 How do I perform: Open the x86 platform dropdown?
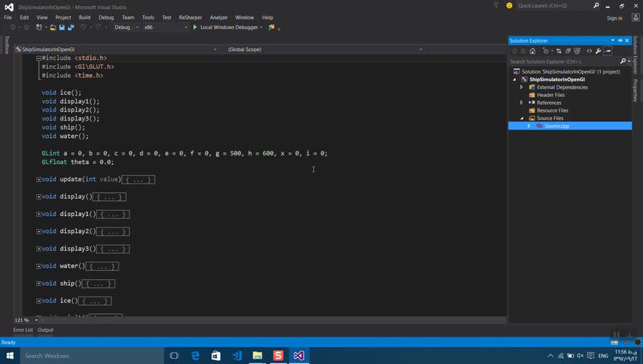[x=165, y=27]
